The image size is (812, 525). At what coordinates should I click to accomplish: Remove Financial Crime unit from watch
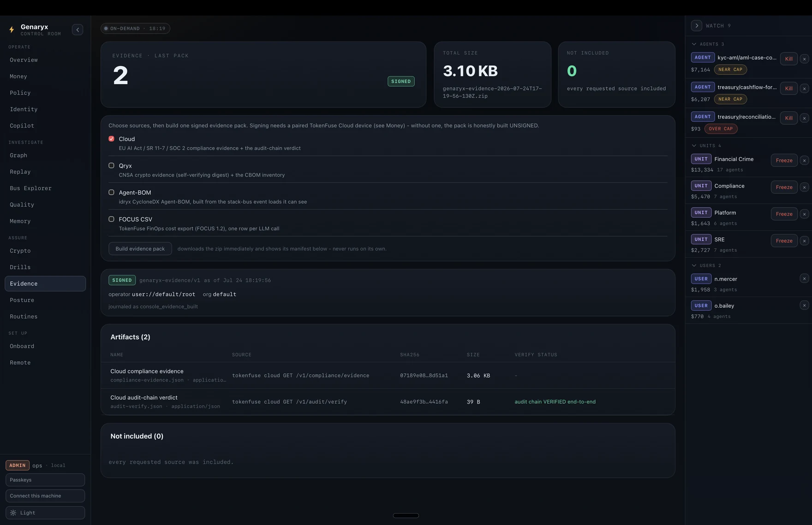(x=804, y=161)
